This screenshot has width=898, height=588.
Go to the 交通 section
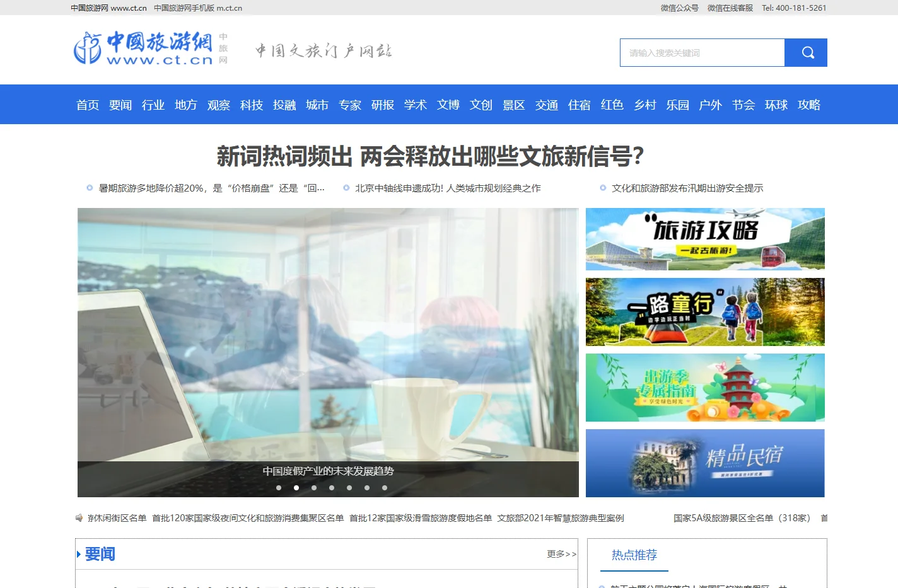(x=547, y=105)
